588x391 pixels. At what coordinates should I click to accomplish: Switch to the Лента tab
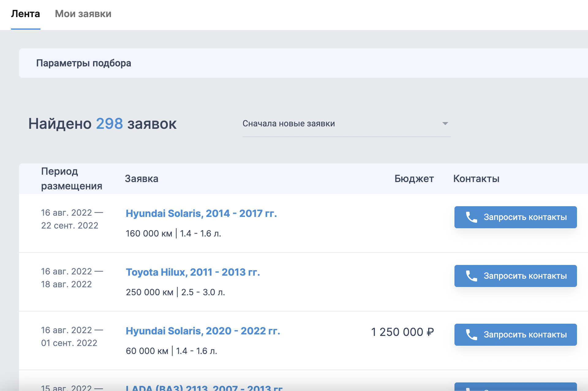(x=25, y=14)
